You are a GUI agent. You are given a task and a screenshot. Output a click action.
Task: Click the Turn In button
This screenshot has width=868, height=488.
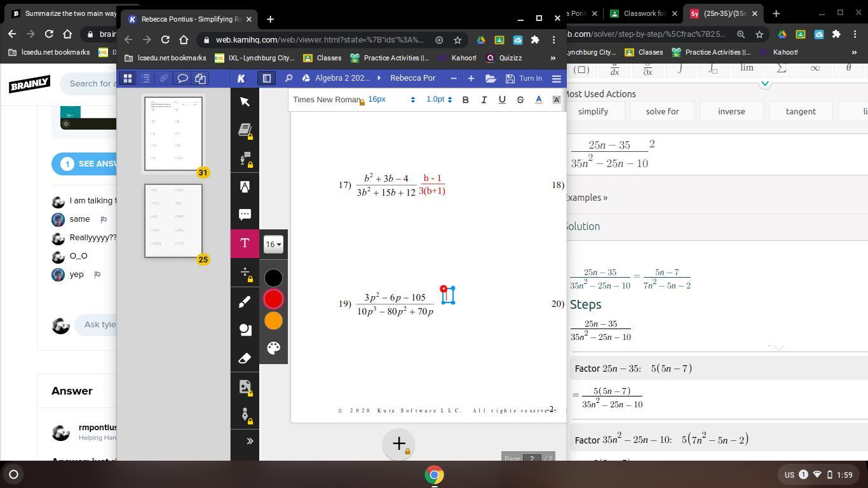pyautogui.click(x=524, y=78)
